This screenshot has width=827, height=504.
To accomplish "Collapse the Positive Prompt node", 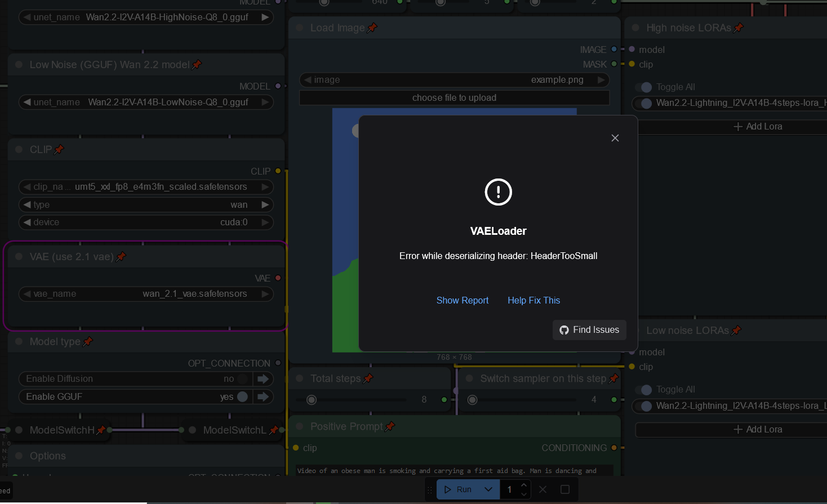I will tap(300, 426).
